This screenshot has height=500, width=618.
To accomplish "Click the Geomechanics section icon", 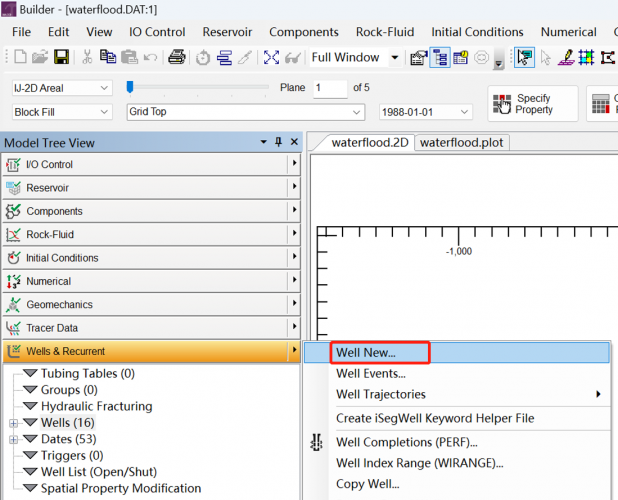I will tap(14, 305).
